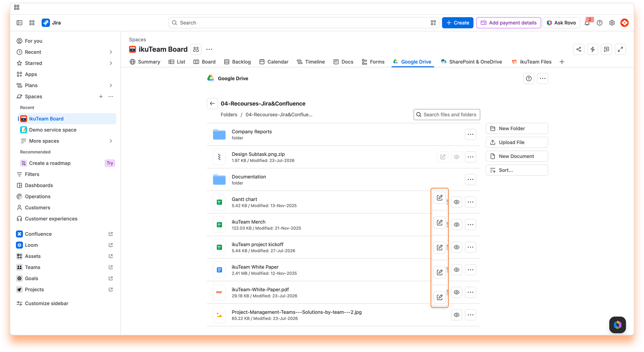Expand the Starred sidebar section
This screenshot has width=644, height=352.
(x=111, y=63)
